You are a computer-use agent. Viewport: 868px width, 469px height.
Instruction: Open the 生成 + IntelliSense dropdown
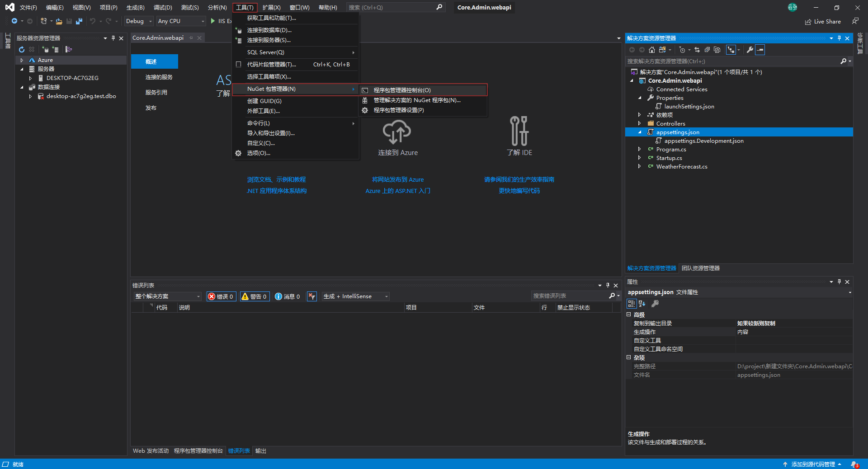point(355,296)
